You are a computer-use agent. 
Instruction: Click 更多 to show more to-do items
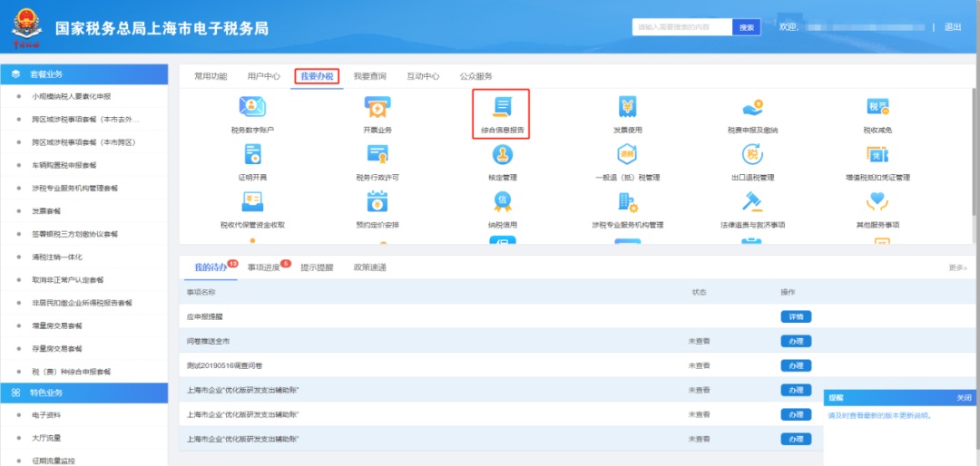[957, 268]
